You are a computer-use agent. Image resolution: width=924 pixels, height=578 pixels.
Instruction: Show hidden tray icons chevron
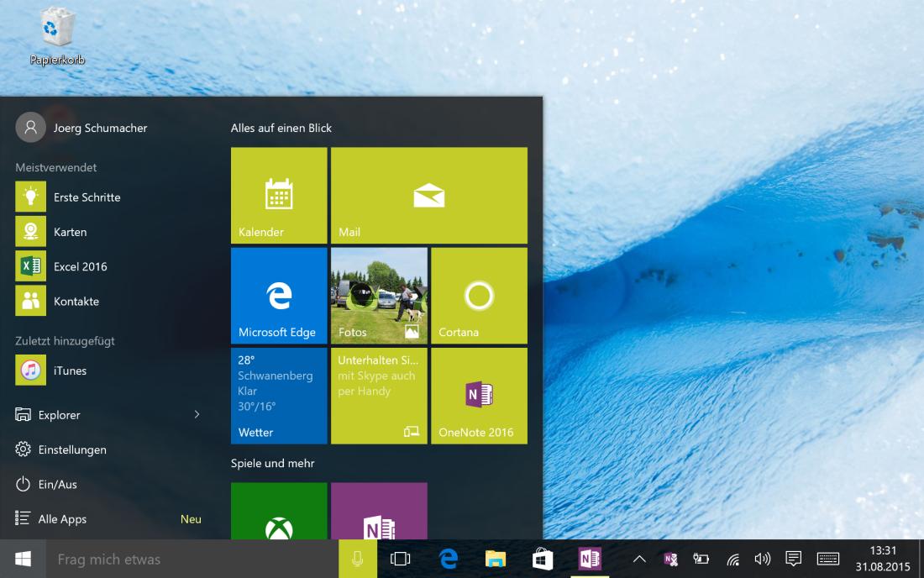[x=639, y=560]
